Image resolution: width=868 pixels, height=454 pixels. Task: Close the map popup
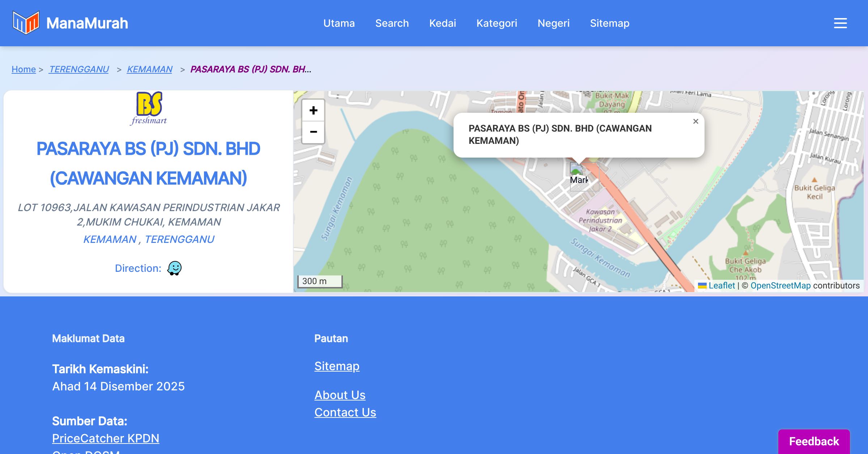click(695, 121)
